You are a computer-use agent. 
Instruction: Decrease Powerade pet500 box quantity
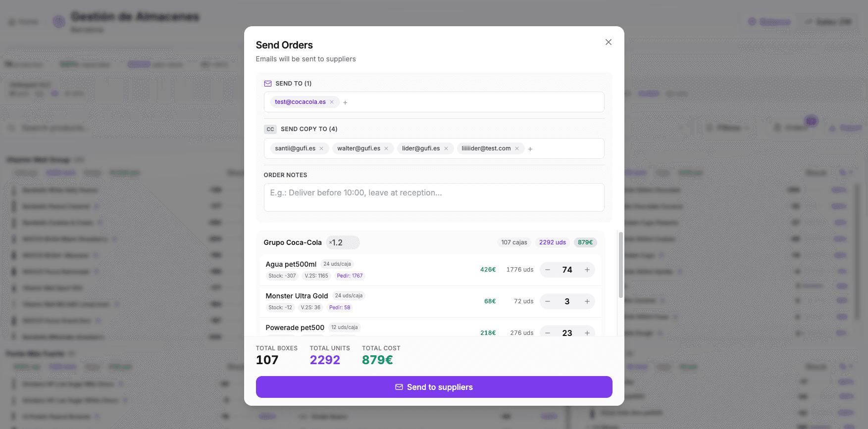point(548,333)
